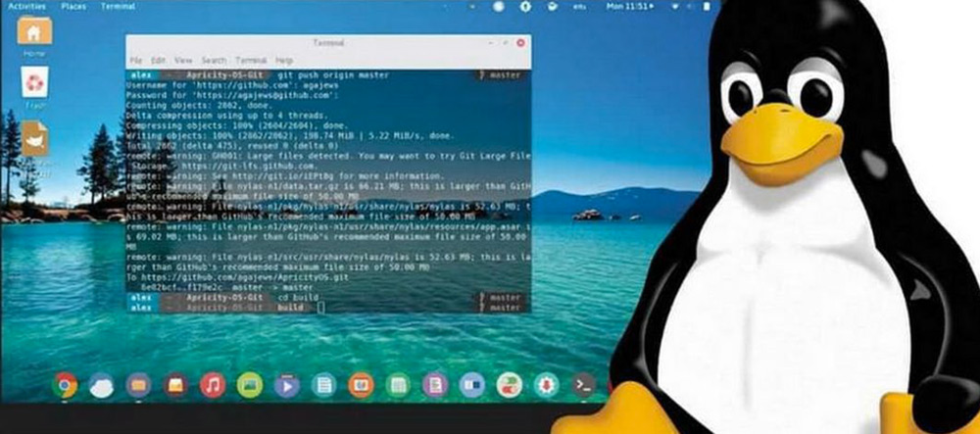Viewport: 980px width, 434px height.
Task: Click the battery status icon
Action: (x=707, y=6)
